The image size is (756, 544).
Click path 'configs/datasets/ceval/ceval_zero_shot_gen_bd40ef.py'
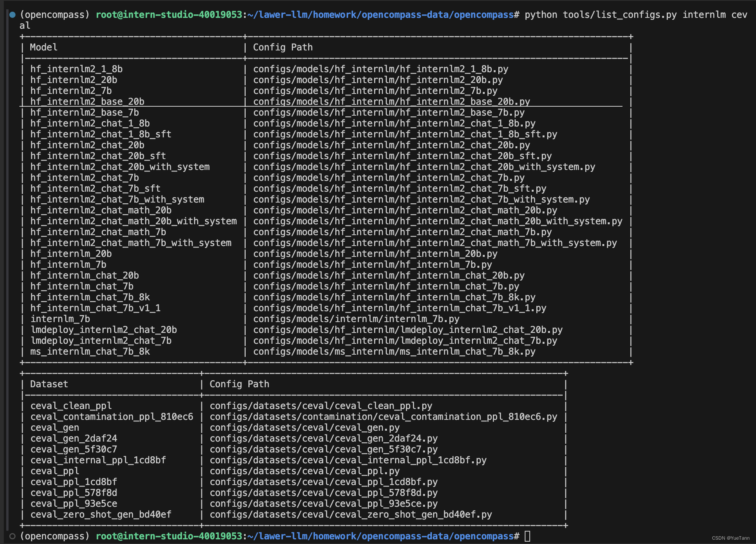click(351, 515)
